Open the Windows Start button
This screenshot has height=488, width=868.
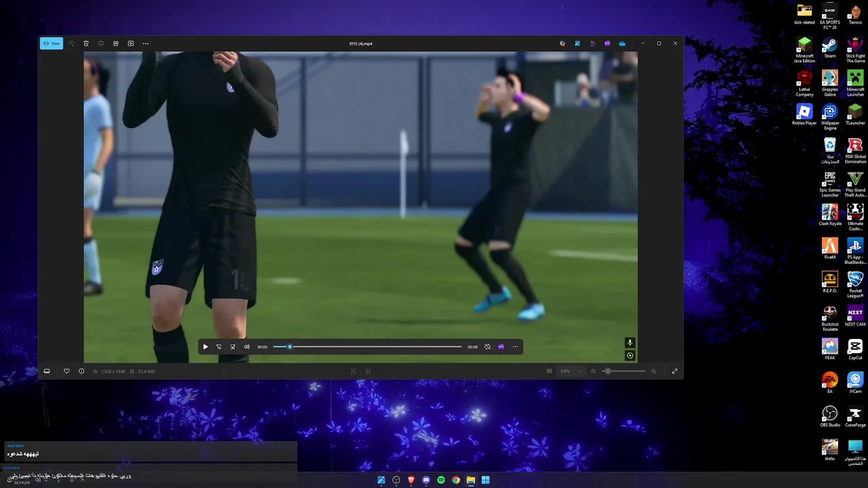click(x=486, y=480)
